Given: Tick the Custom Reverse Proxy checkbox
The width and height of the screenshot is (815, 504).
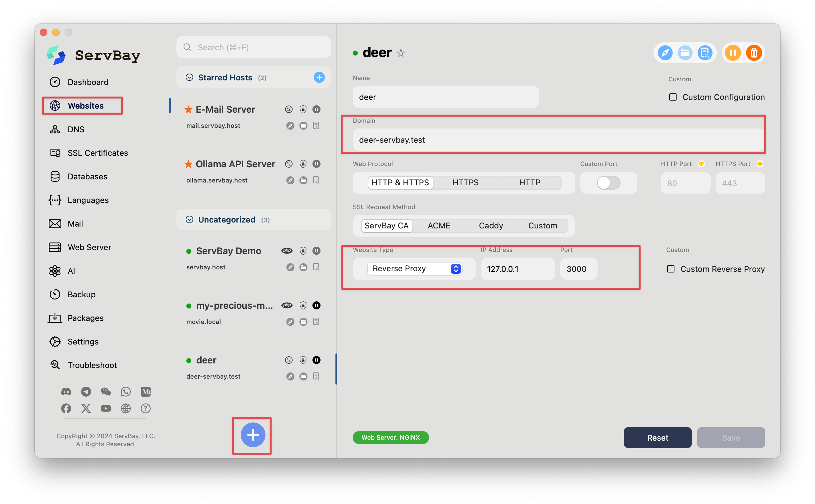Looking at the screenshot, I should [x=671, y=269].
